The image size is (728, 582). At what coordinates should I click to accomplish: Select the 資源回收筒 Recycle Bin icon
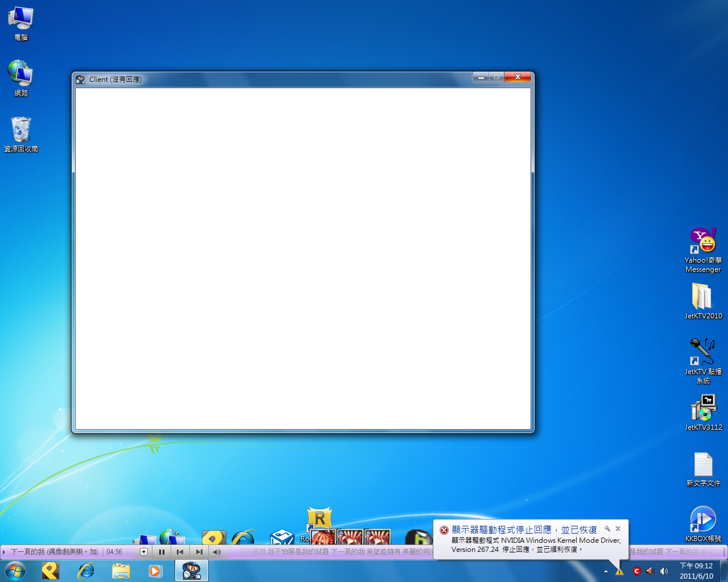click(21, 134)
